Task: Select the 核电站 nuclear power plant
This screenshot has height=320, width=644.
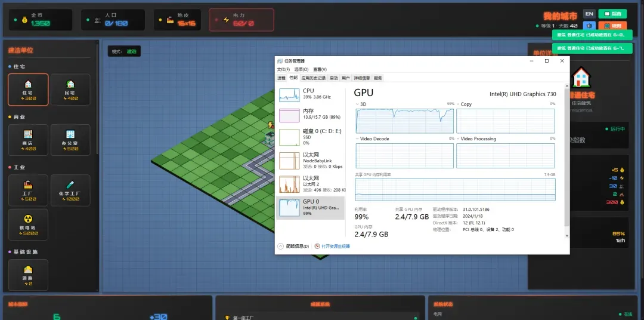Action: pos(27,223)
